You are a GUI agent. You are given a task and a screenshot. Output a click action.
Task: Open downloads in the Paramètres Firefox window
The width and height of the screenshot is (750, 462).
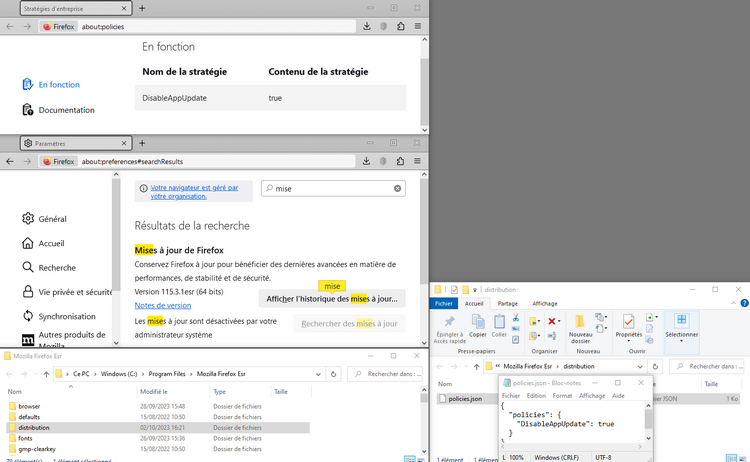pos(366,161)
